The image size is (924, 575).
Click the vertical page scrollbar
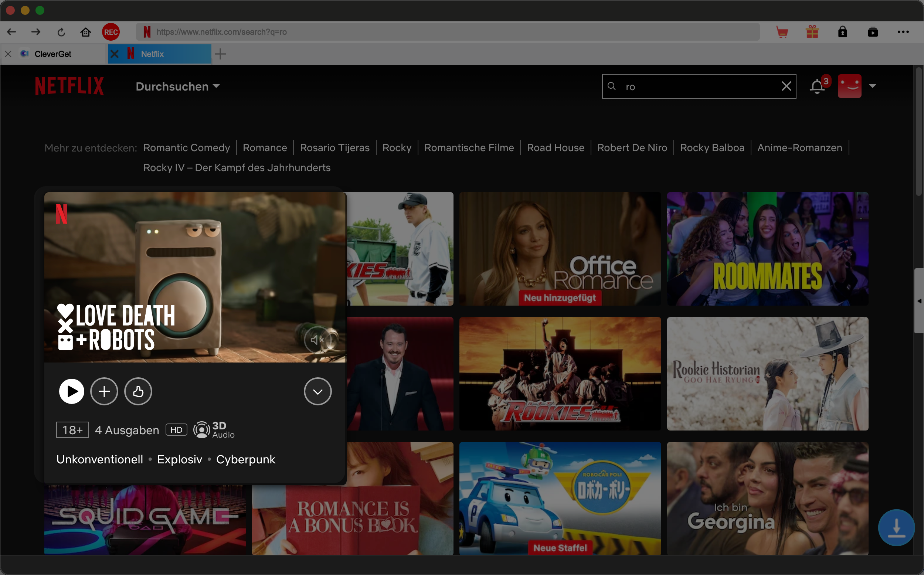click(918, 131)
